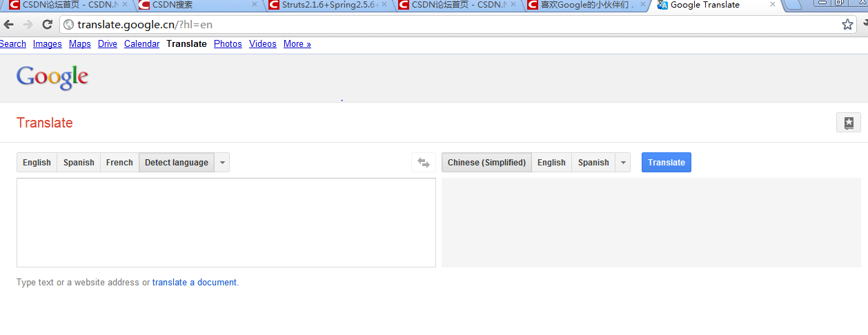Click the browser forward arrow
The image size is (868, 335).
click(28, 25)
